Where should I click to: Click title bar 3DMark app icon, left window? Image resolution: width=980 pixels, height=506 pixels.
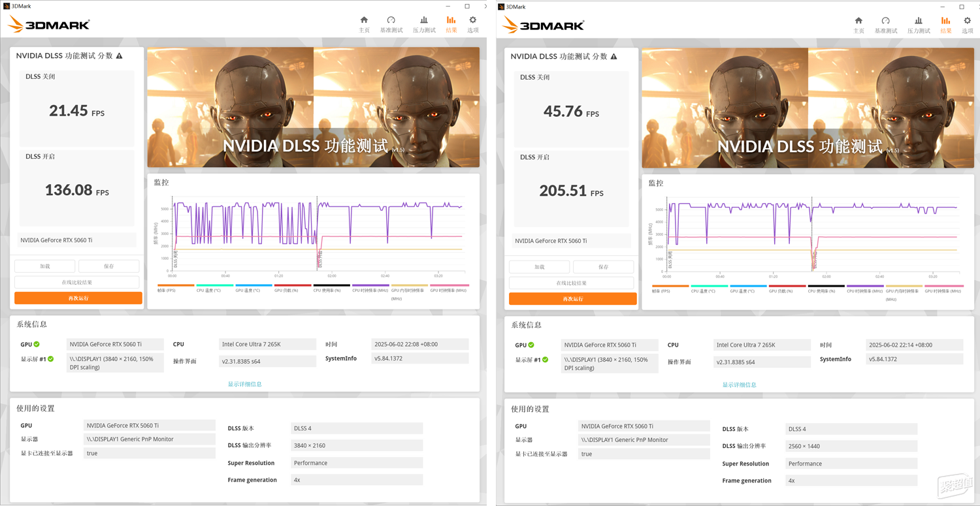(6, 6)
